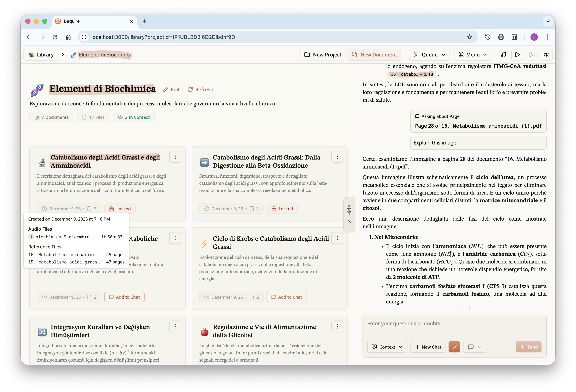Open the 17 Files tab
This screenshot has height=392, width=576.
[x=93, y=117]
